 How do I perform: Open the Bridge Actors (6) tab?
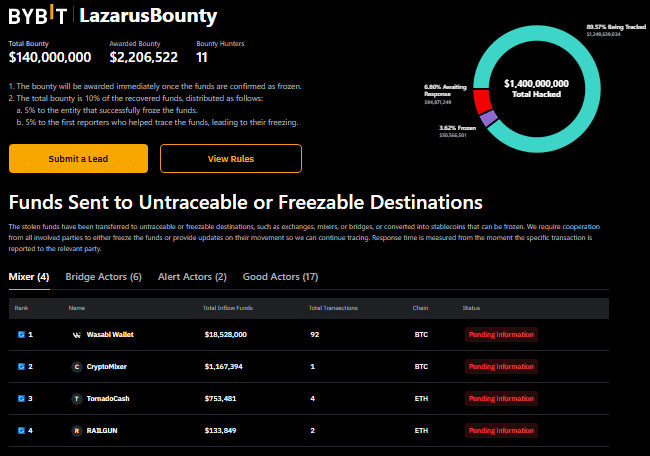pyautogui.click(x=103, y=276)
